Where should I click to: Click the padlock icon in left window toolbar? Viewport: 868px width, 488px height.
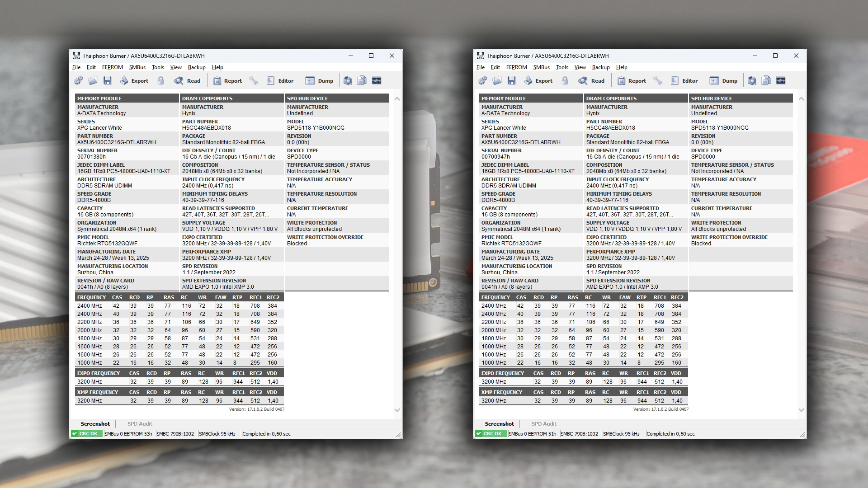coord(161,80)
